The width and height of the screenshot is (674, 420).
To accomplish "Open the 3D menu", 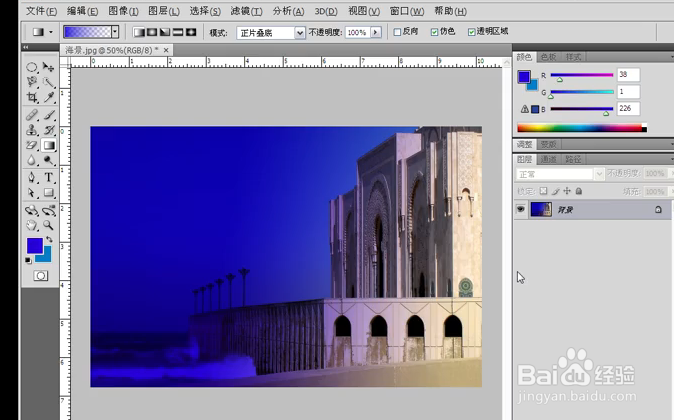I will 326,11.
